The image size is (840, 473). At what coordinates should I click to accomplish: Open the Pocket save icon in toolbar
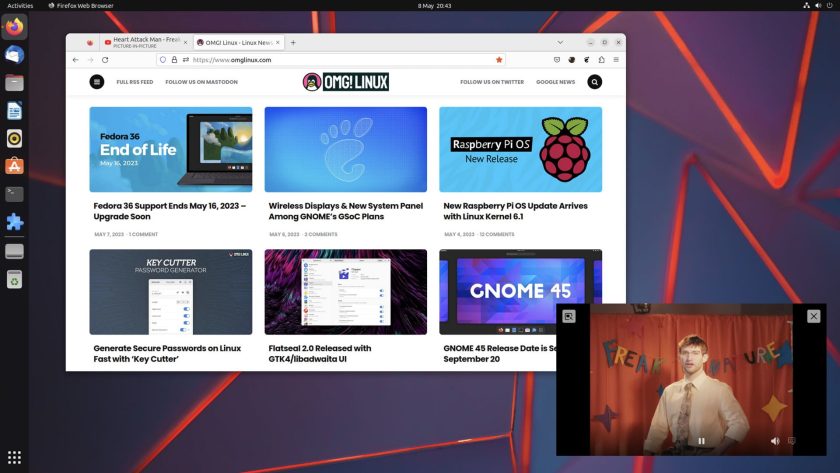[x=557, y=60]
